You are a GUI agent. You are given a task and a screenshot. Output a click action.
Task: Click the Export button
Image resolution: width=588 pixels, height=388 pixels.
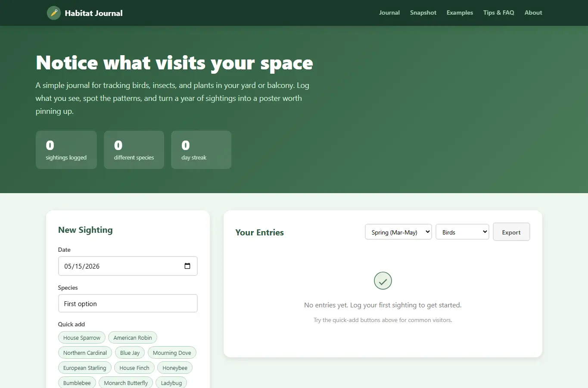tap(511, 232)
